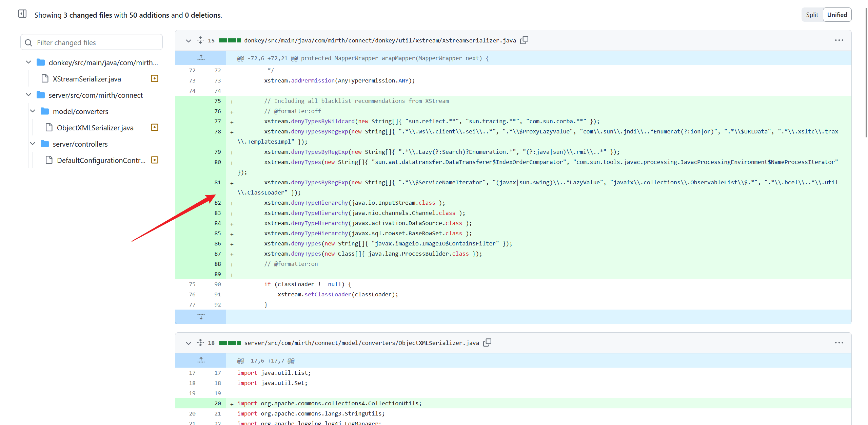The width and height of the screenshot is (868, 425).
Task: Click the search icon in the filter box
Action: (28, 43)
